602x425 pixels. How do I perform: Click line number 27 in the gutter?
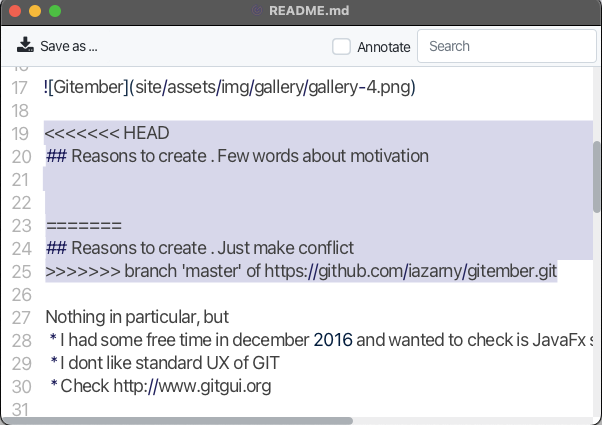[x=21, y=318]
